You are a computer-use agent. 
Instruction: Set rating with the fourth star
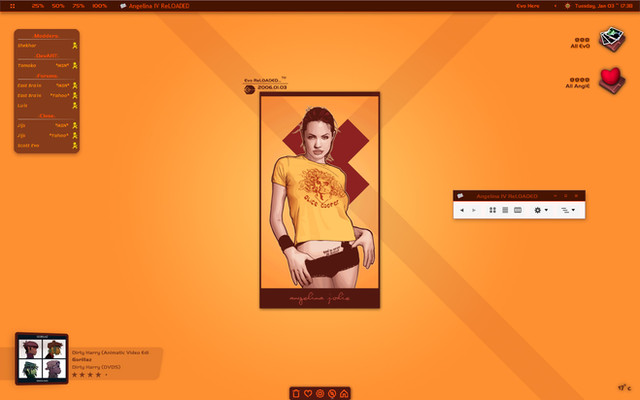point(98,375)
